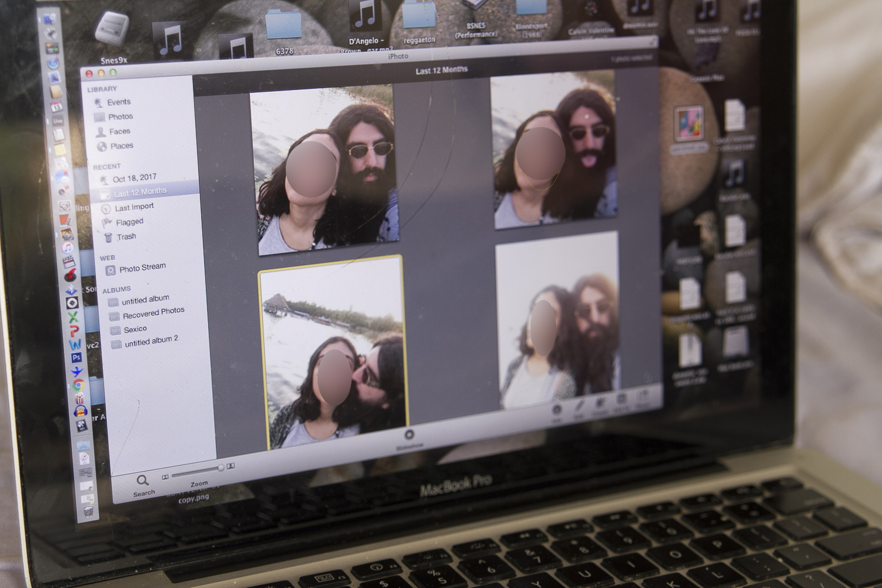Open the Faces library view
Image resolution: width=882 pixels, height=588 pixels.
(x=113, y=131)
